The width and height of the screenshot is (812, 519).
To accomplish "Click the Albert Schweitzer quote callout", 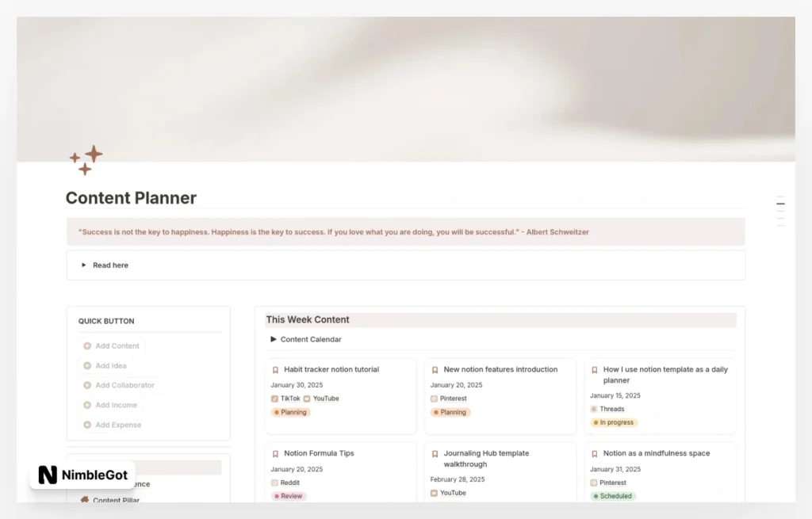I will (405, 232).
